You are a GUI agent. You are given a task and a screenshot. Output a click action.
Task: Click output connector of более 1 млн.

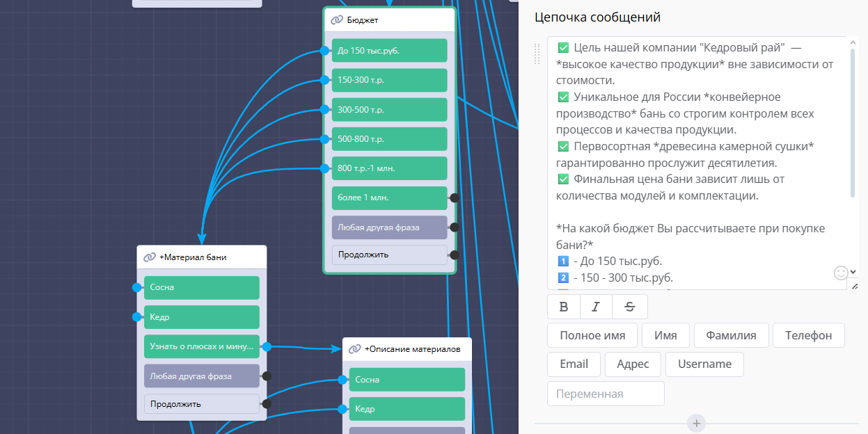454,198
